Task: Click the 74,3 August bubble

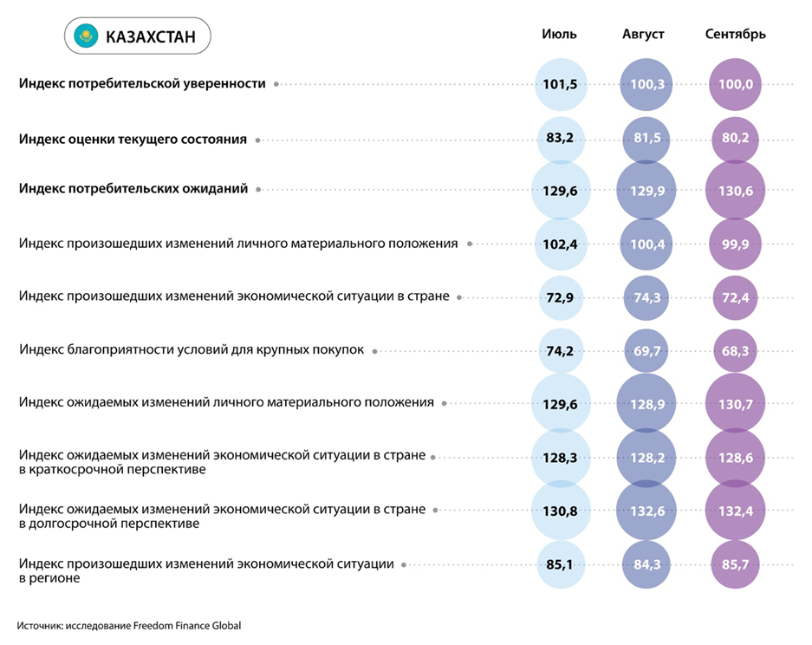Action: (646, 297)
